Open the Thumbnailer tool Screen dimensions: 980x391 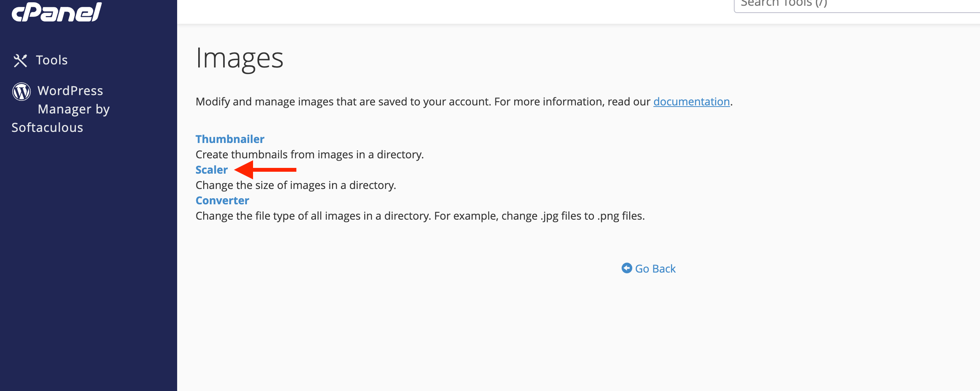pos(230,139)
